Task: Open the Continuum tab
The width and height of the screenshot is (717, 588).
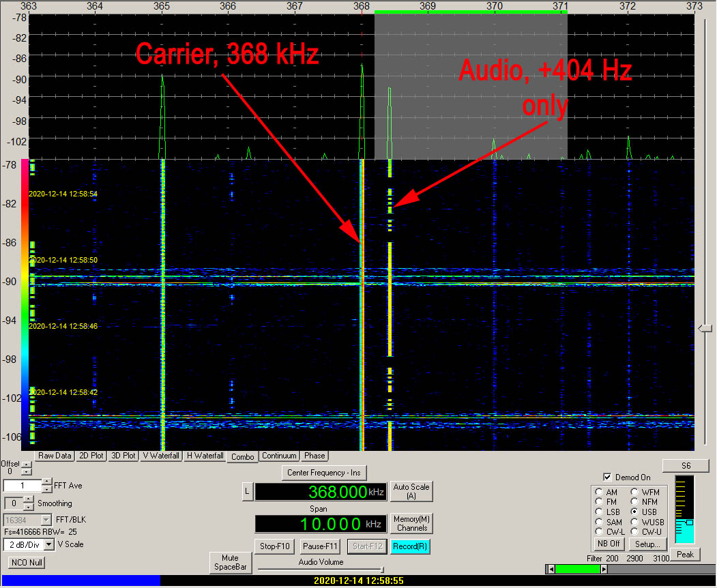Action: pyautogui.click(x=279, y=456)
